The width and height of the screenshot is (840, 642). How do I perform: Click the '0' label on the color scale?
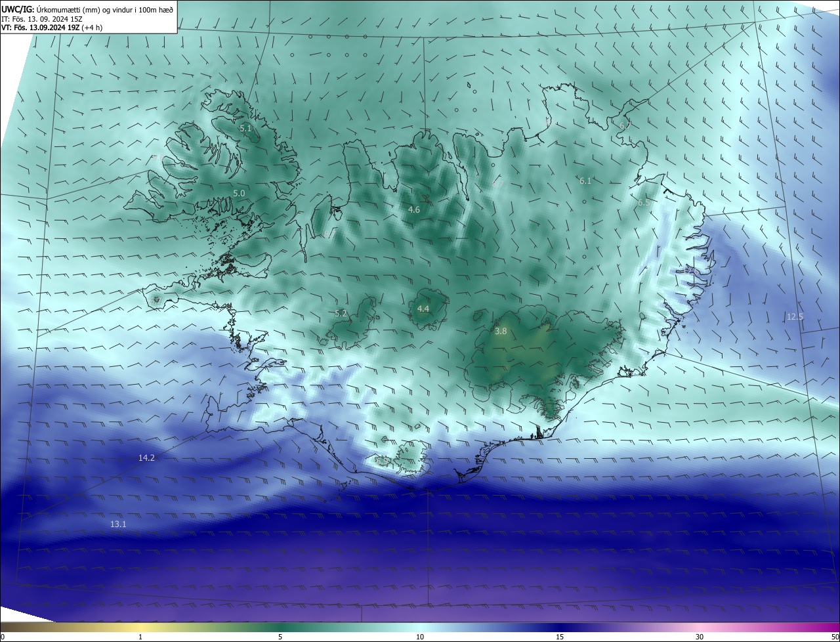[x=3, y=637]
